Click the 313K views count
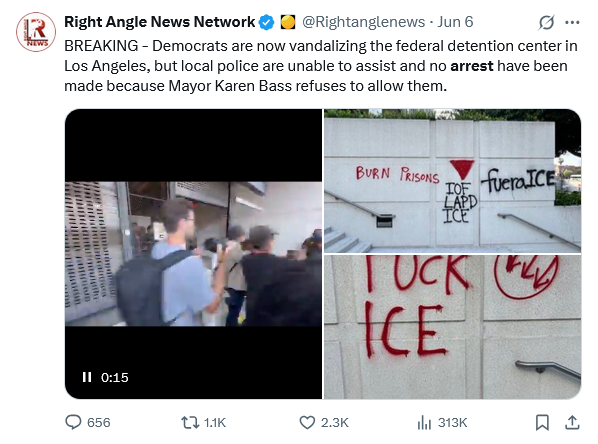The width and height of the screenshot is (598, 444). pos(453,423)
